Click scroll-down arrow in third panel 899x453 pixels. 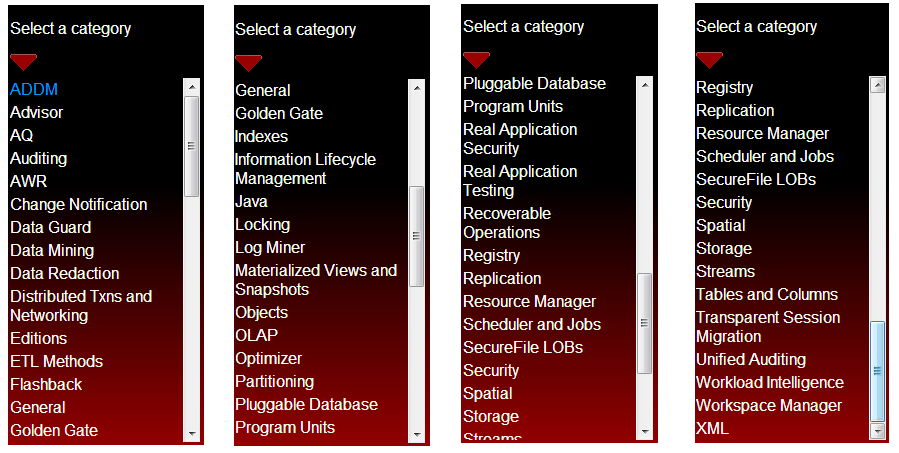(645, 431)
